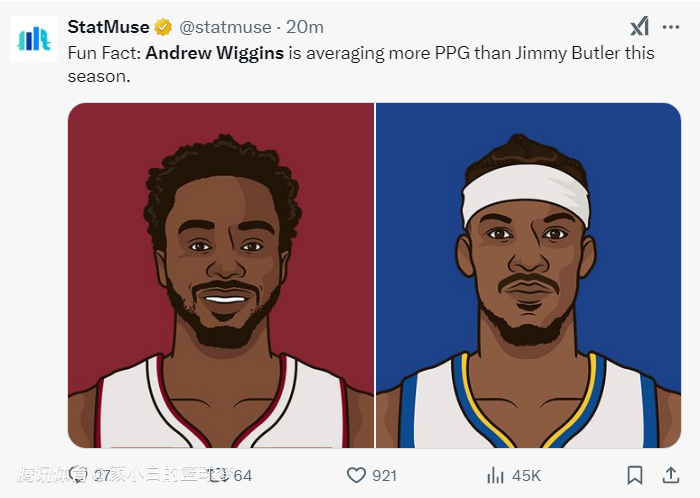
Task: Open the Grok explain icon
Action: (x=638, y=27)
